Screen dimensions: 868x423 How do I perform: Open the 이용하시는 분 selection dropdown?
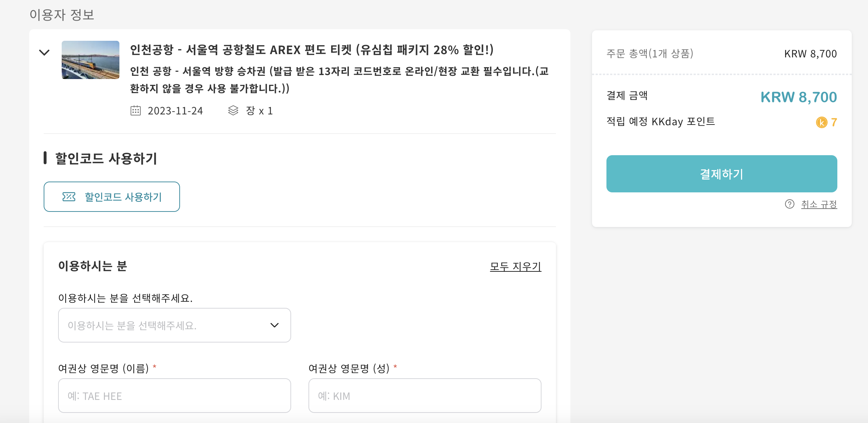[174, 325]
